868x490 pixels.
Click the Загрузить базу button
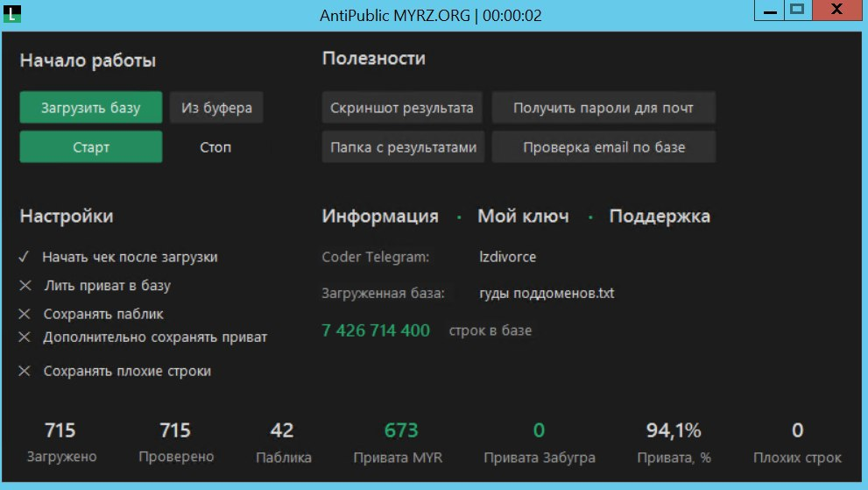[91, 108]
